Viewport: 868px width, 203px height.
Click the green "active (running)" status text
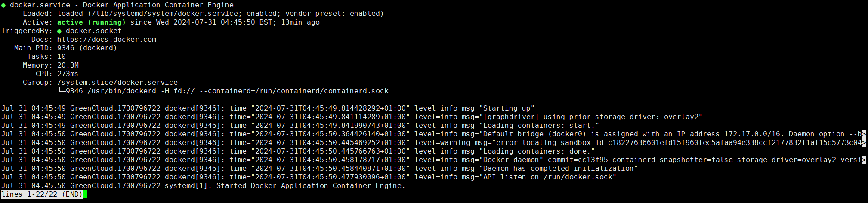pos(91,22)
